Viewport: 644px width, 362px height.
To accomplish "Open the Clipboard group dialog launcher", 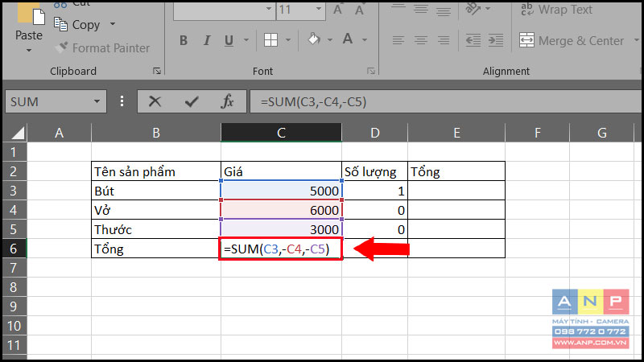I will coord(157,71).
